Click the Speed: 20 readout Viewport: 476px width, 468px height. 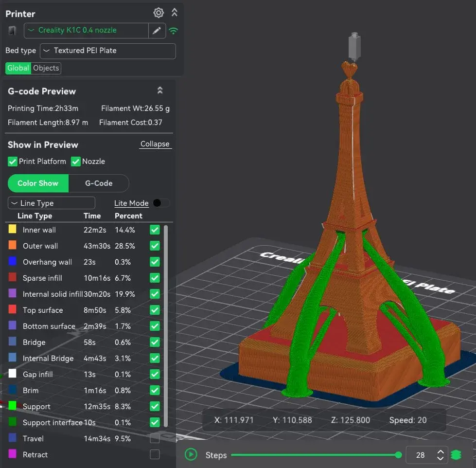coord(408,420)
